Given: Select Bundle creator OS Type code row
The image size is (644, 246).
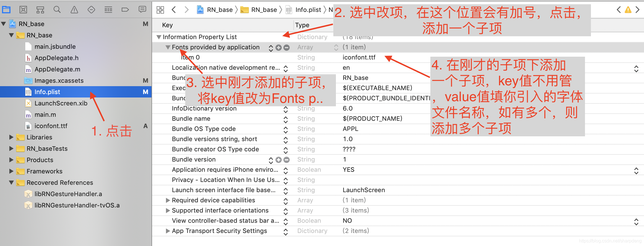Looking at the screenshot, I should tap(398, 149).
